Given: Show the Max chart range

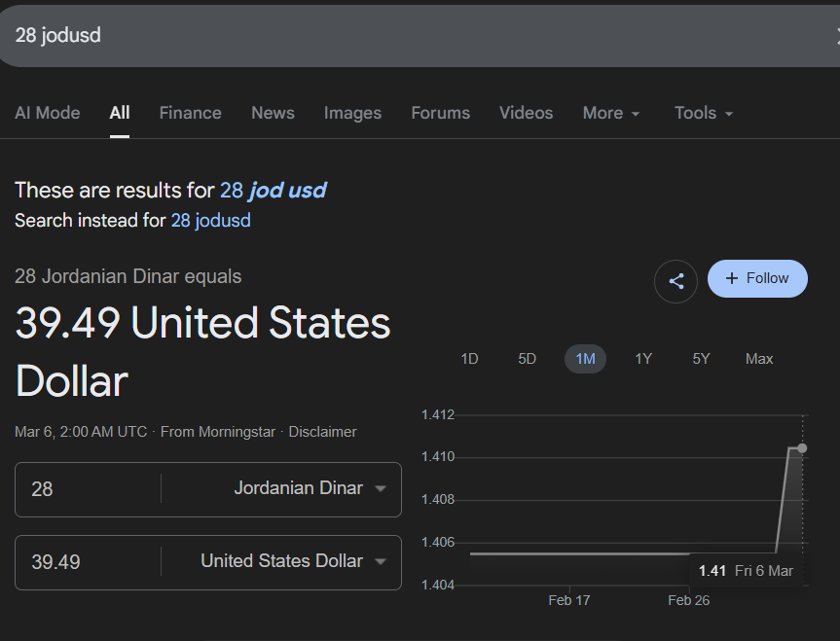Looking at the screenshot, I should pos(759,359).
